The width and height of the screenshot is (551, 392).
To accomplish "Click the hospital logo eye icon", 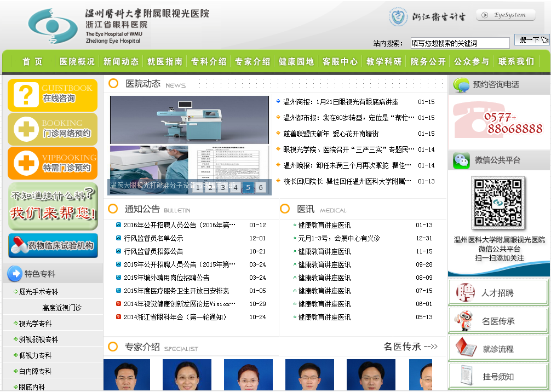I will 53,26.
